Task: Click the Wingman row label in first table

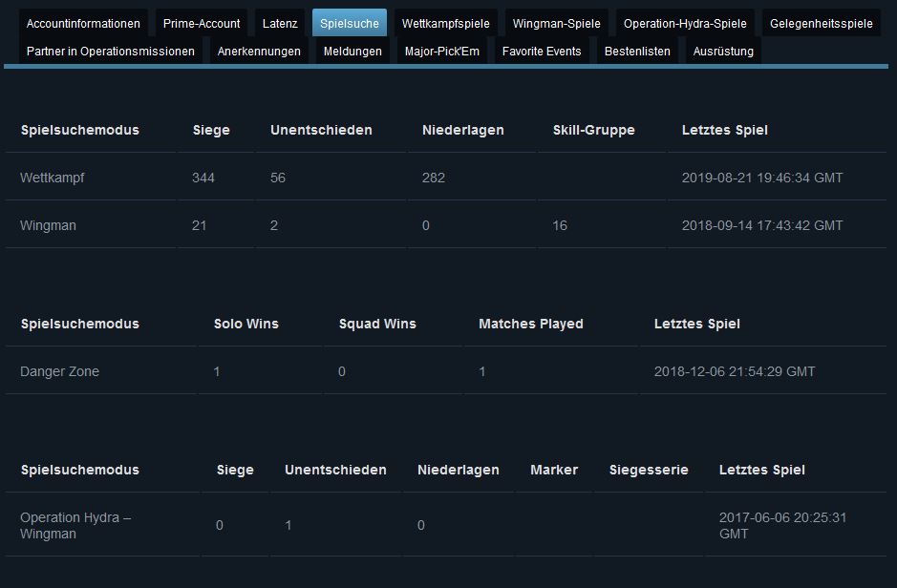Action: 48,225
